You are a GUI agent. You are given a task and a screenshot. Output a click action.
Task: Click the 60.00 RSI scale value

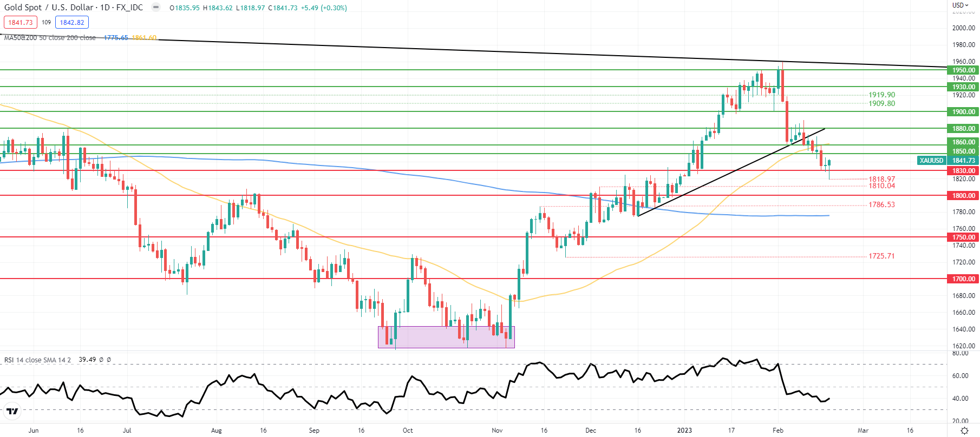pos(961,375)
